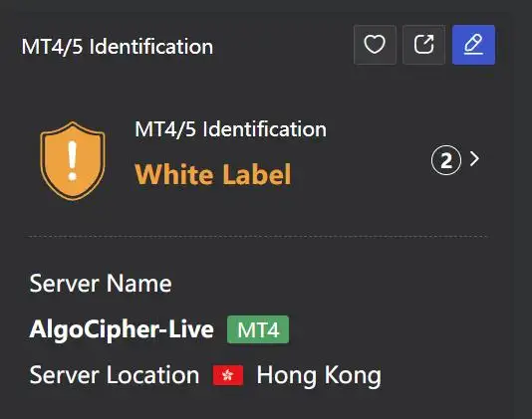Click the orange White Label status text
This screenshot has width=532, height=419.
click(x=213, y=174)
